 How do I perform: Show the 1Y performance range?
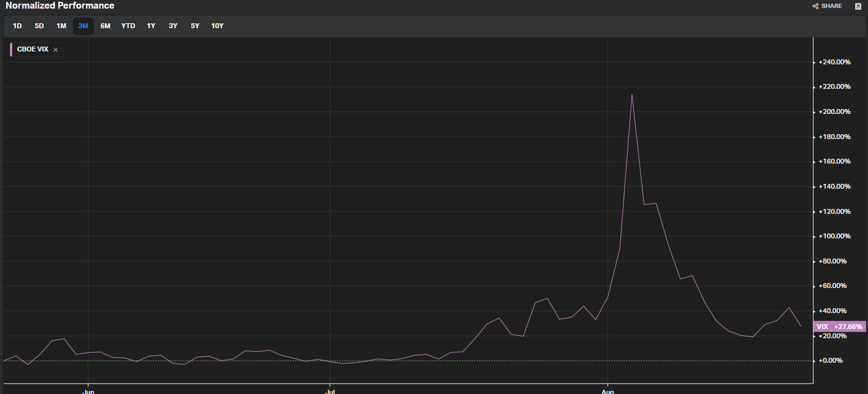click(151, 26)
